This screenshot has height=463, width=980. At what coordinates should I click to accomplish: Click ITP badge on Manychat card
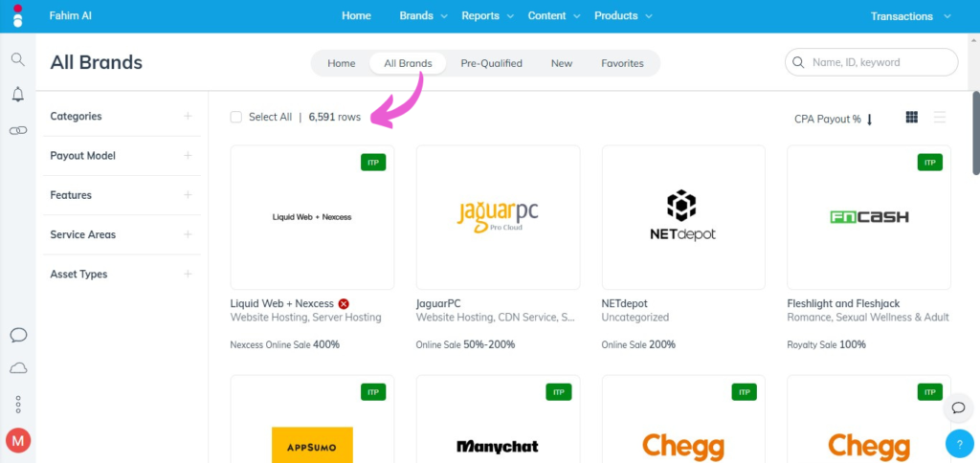559,392
